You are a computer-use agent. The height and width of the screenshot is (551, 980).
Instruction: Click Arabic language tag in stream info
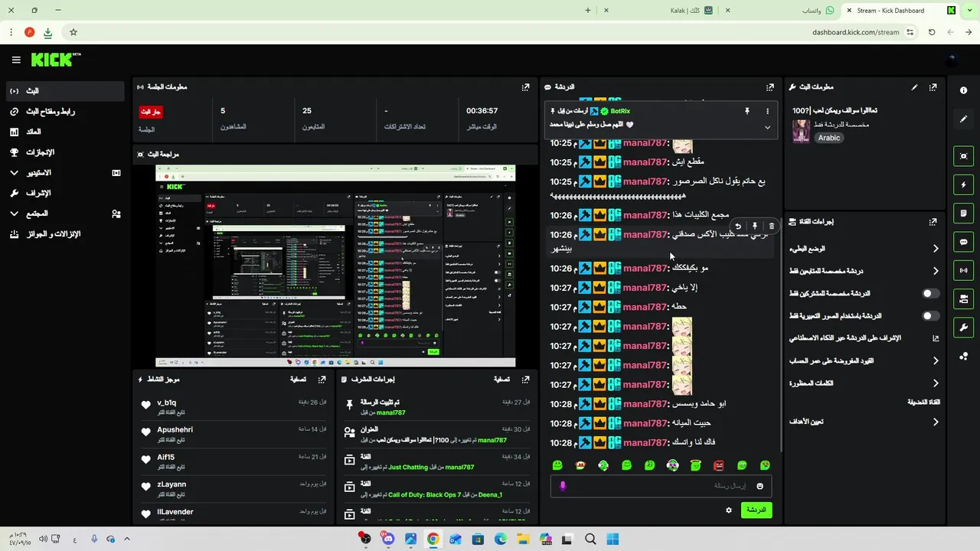coord(829,138)
